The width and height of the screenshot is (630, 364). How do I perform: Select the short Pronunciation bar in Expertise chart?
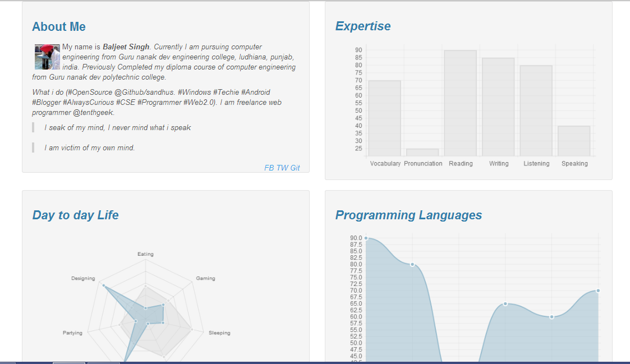[x=422, y=153]
